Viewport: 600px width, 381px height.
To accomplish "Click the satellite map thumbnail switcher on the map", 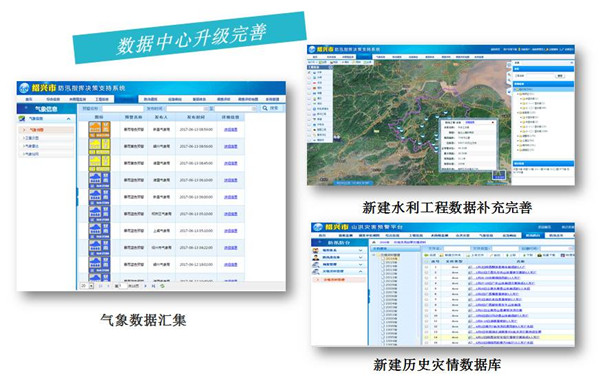I will coord(499,175).
